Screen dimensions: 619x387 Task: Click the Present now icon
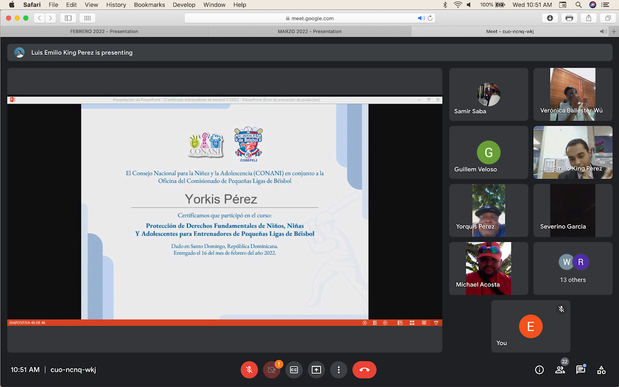click(316, 370)
